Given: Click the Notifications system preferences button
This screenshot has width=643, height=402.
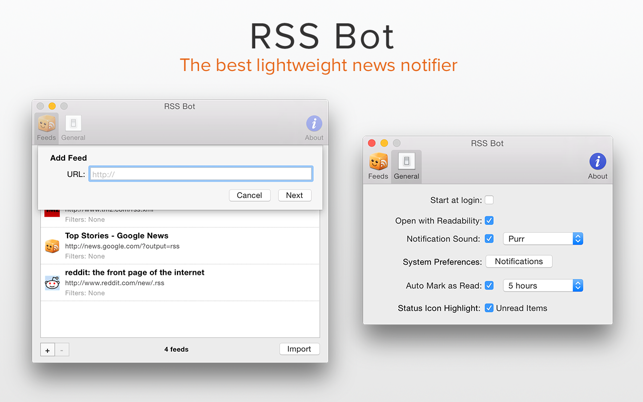Looking at the screenshot, I should [x=518, y=262].
